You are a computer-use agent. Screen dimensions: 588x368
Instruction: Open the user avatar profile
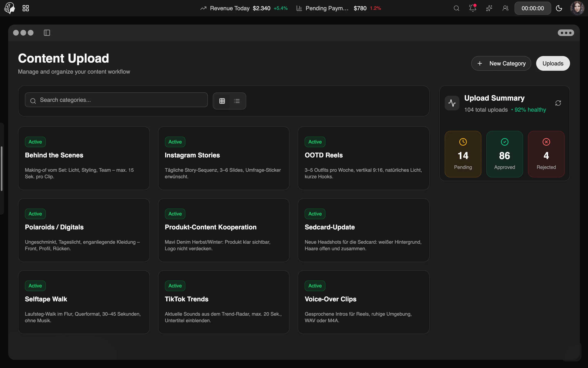(x=577, y=8)
